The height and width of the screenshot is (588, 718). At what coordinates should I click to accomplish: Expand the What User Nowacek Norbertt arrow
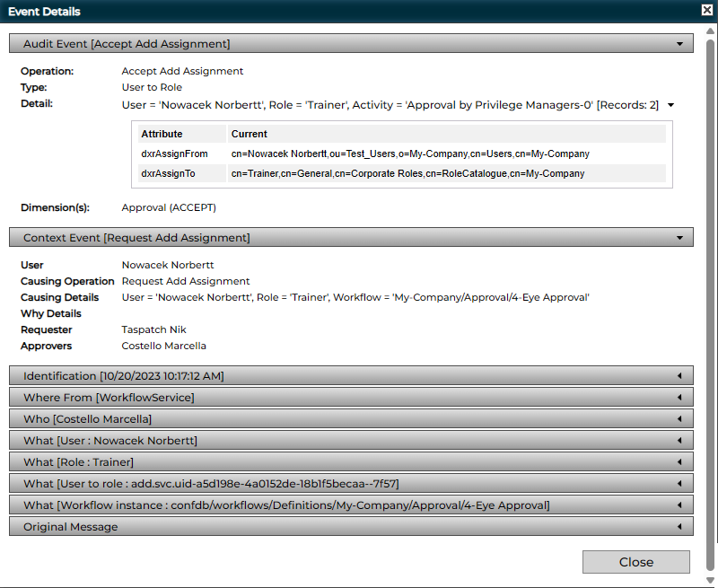coord(680,441)
